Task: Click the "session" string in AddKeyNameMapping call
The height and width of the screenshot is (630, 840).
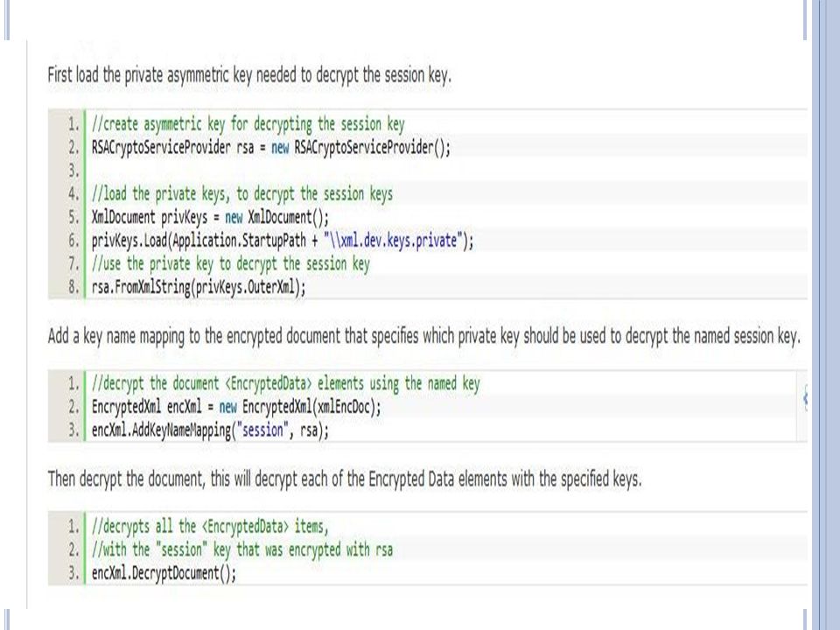Action: pyautogui.click(x=262, y=430)
